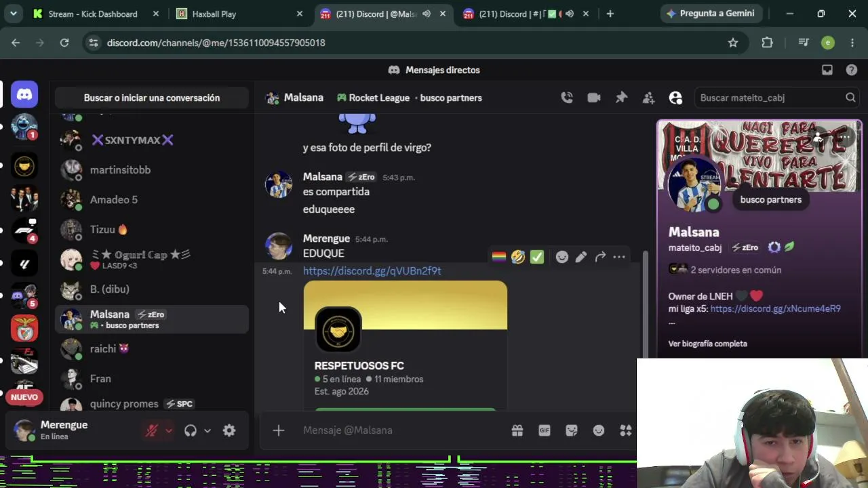Open the raichi conversation
This screenshot has width=868, height=488.
pos(152,348)
